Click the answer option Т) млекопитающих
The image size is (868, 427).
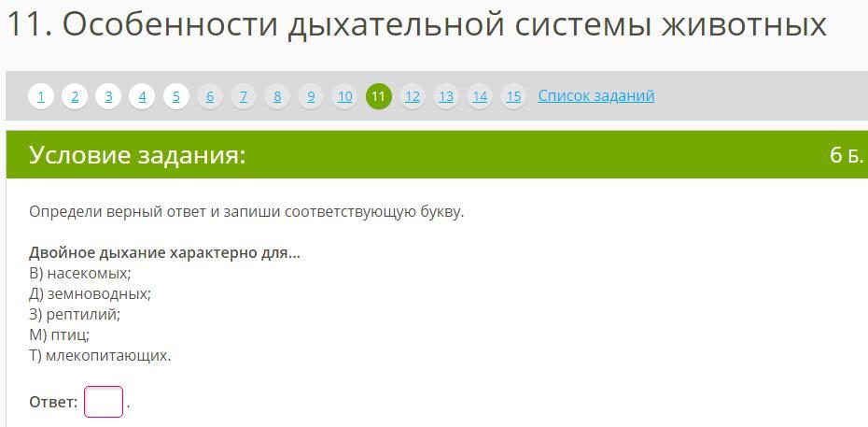100,356
